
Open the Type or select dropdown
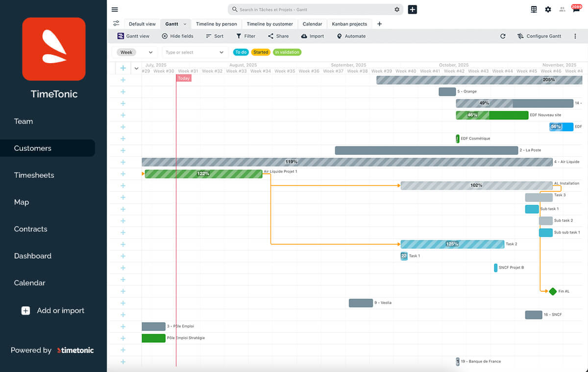point(195,52)
